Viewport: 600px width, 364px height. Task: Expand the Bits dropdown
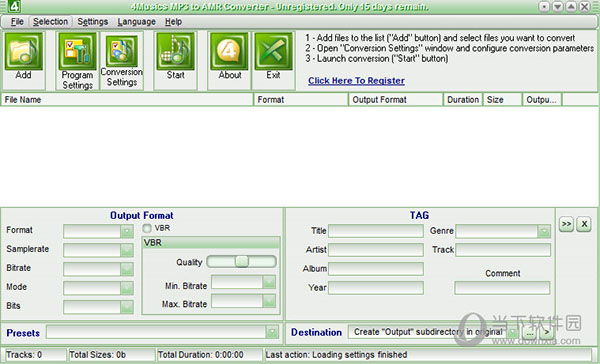(127, 307)
